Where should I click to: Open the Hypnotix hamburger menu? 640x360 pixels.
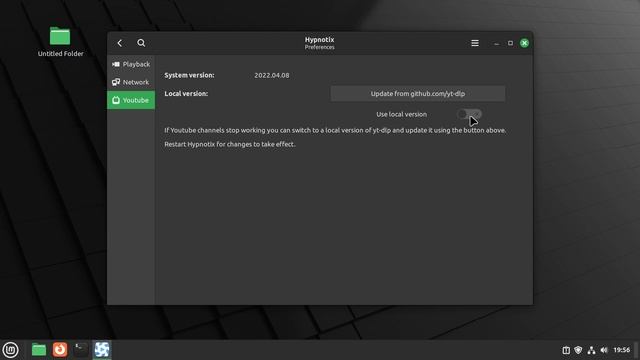point(475,43)
